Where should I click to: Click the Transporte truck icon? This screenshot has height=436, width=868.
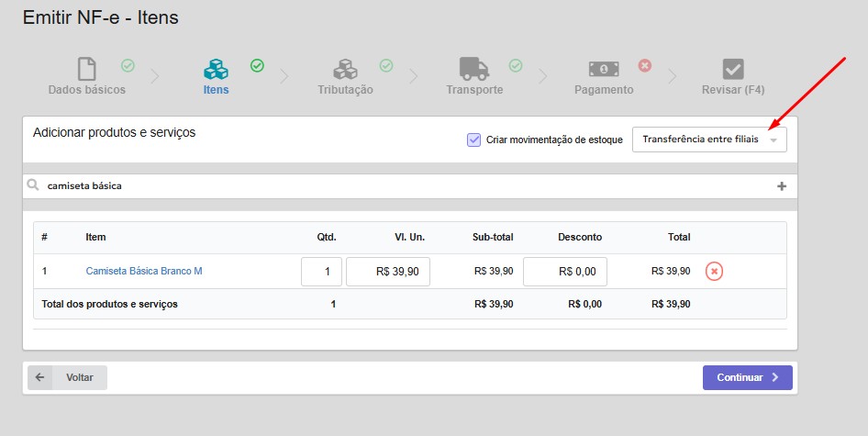(473, 69)
